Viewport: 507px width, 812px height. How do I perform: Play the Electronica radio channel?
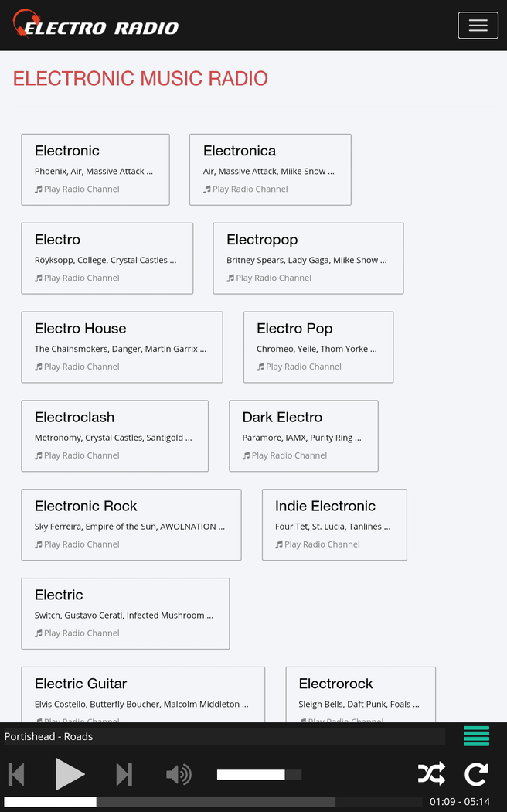[250, 189]
